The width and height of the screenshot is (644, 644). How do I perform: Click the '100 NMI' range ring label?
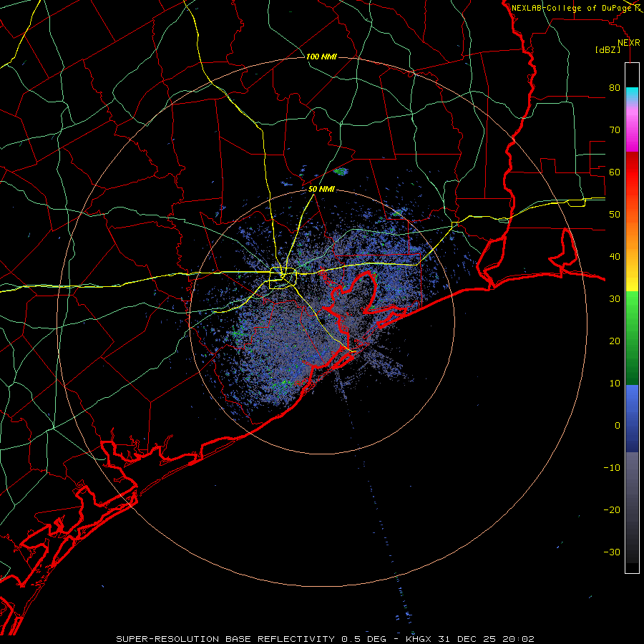click(321, 57)
